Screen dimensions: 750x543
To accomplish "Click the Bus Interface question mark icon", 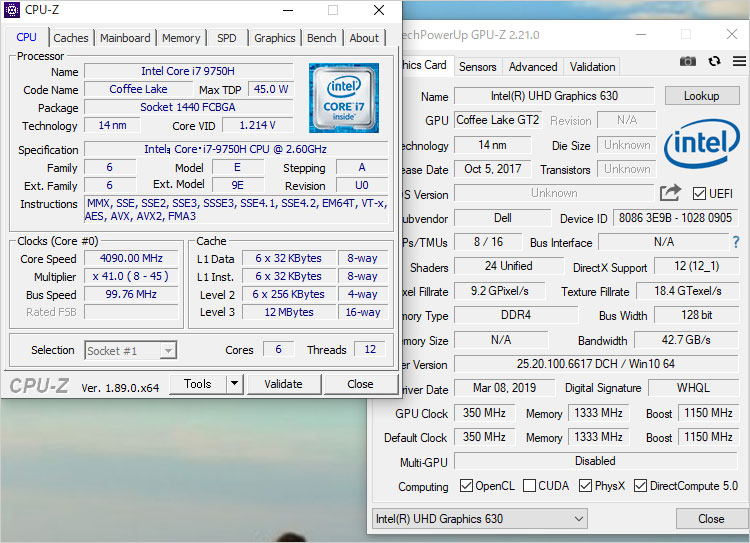I will 736,242.
